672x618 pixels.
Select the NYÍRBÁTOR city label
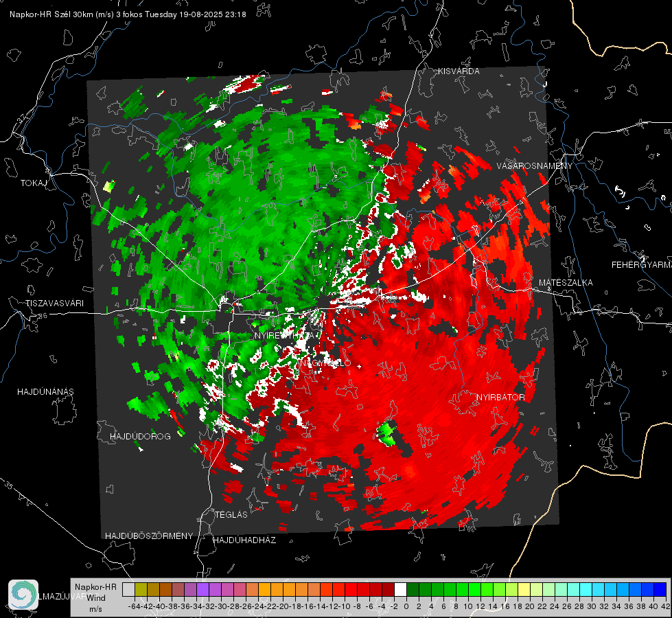point(500,398)
